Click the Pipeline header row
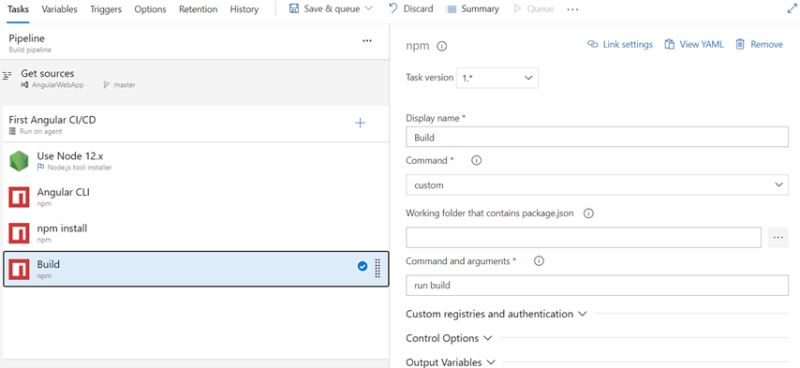The height and width of the screenshot is (368, 800). [x=194, y=42]
